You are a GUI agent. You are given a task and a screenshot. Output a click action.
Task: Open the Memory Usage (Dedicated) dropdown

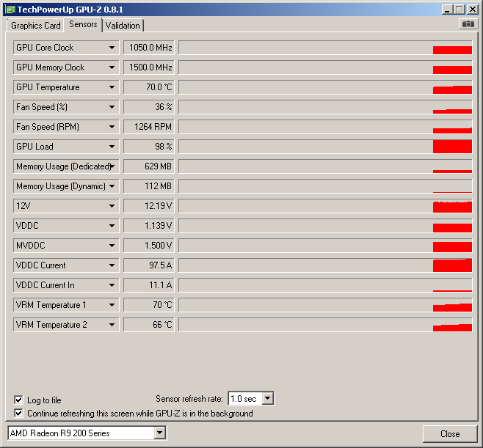point(112,166)
